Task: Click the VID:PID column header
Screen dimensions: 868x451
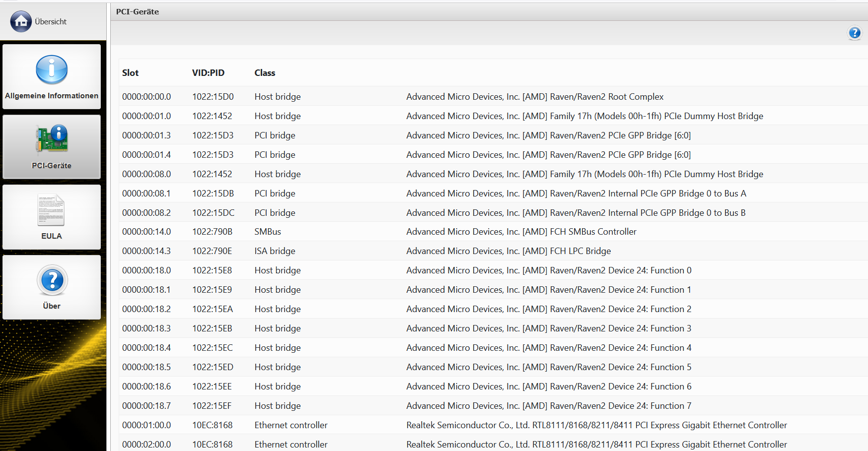Action: tap(208, 73)
